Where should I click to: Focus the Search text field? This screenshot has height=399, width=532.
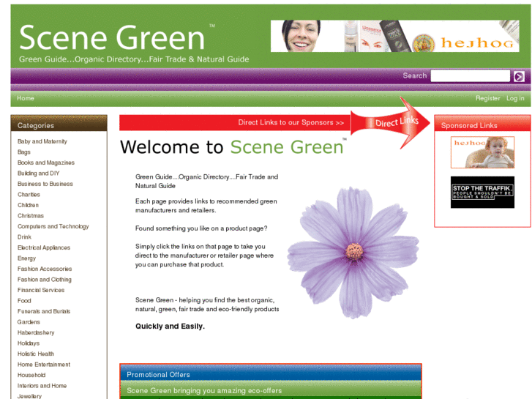point(471,75)
